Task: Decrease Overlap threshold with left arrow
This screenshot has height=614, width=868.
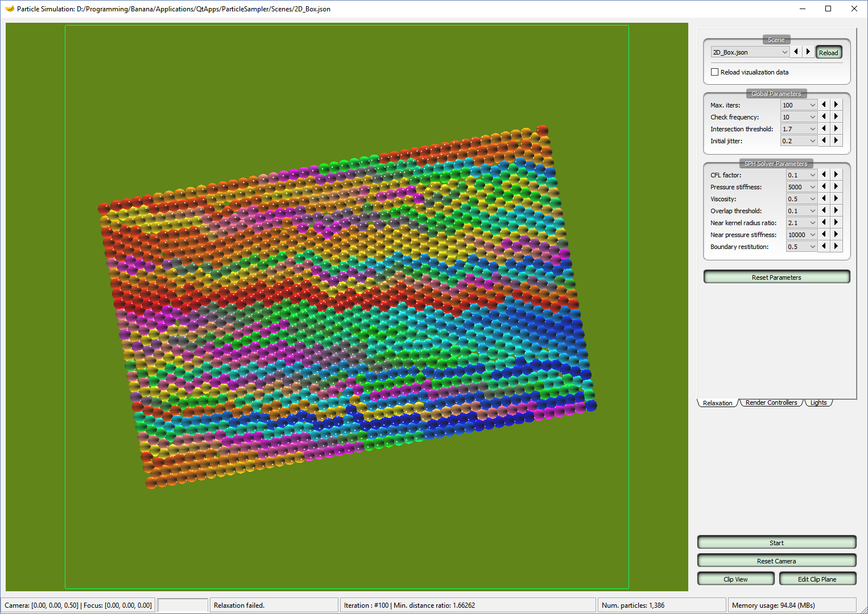Action: 824,210
